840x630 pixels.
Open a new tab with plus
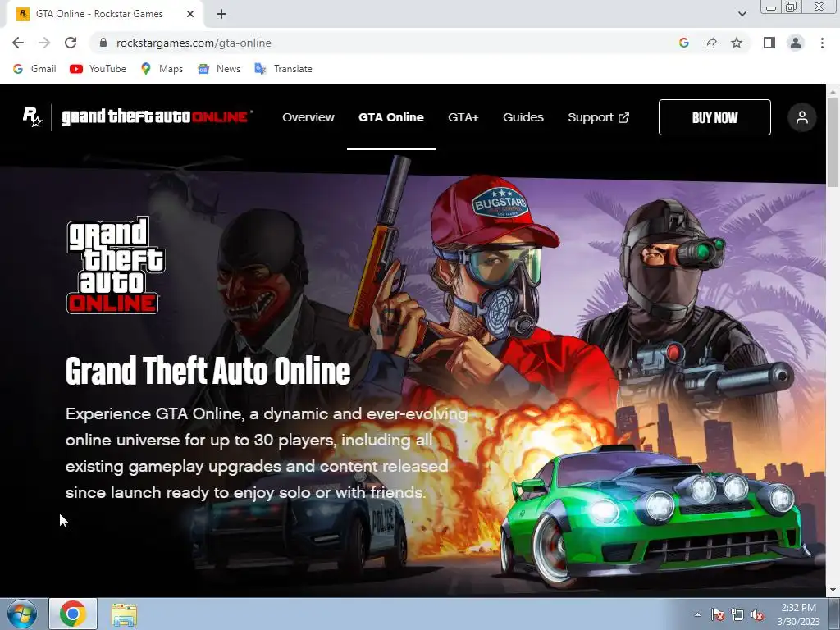pos(221,14)
